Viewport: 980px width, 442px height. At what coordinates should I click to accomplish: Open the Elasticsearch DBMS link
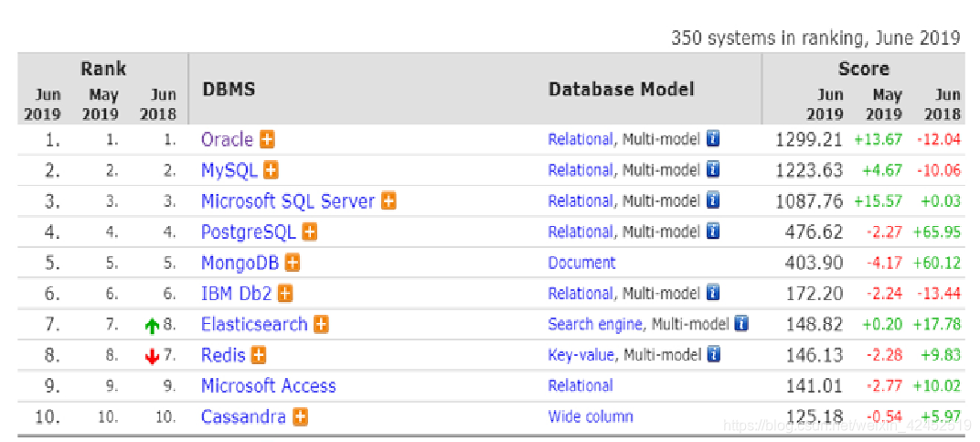(254, 324)
